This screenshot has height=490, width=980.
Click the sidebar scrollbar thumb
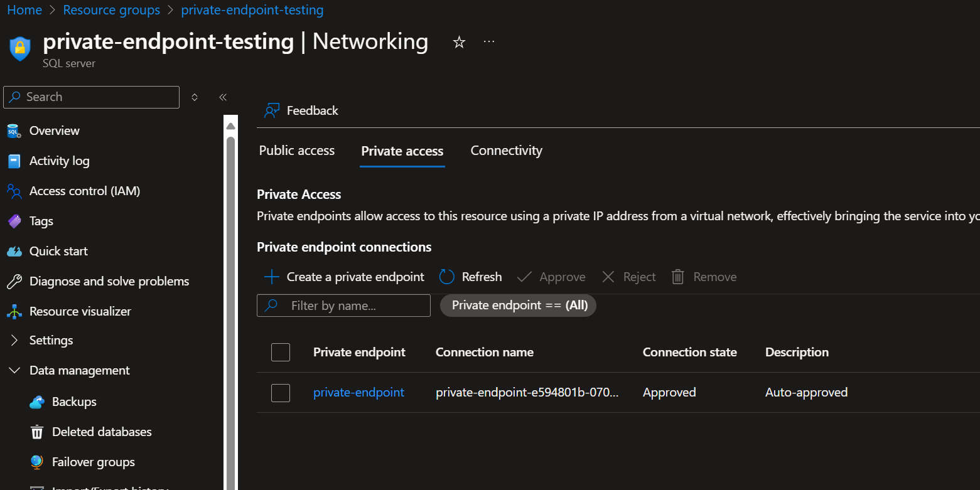point(230,314)
